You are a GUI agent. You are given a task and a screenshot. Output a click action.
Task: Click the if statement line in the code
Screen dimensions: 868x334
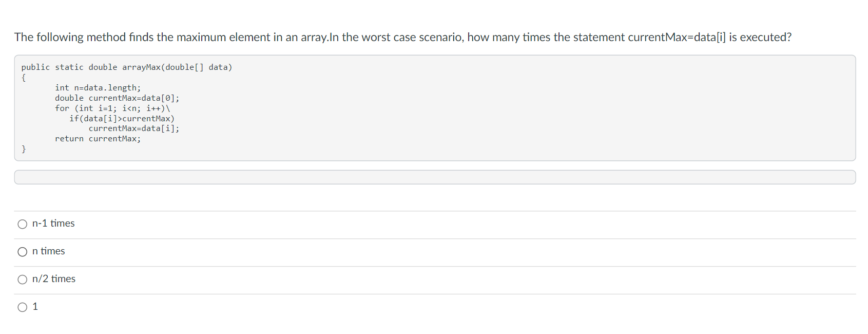click(x=122, y=118)
